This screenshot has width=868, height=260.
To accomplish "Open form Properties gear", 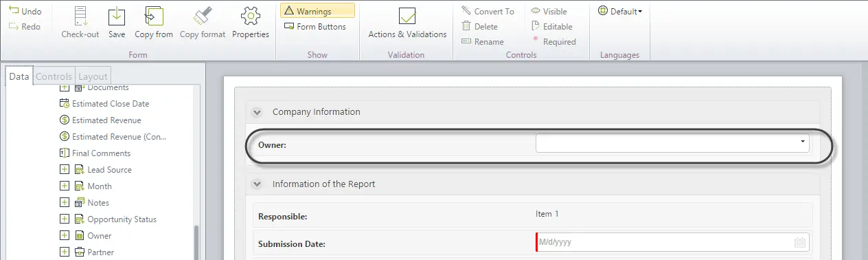I will click(x=251, y=23).
